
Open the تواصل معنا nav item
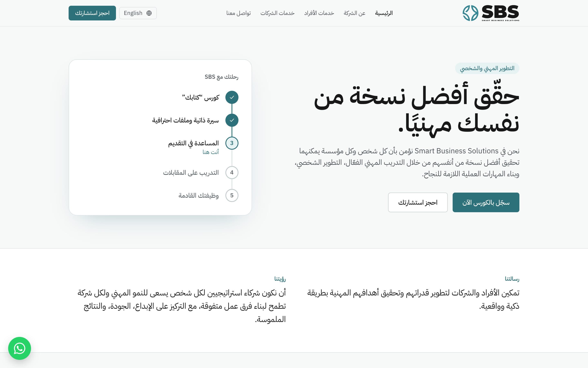pos(239,13)
